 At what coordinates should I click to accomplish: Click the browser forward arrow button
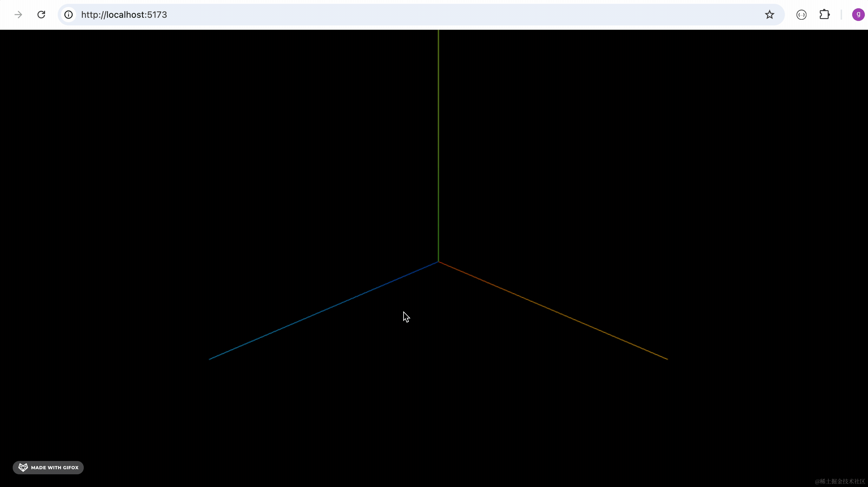coord(18,15)
